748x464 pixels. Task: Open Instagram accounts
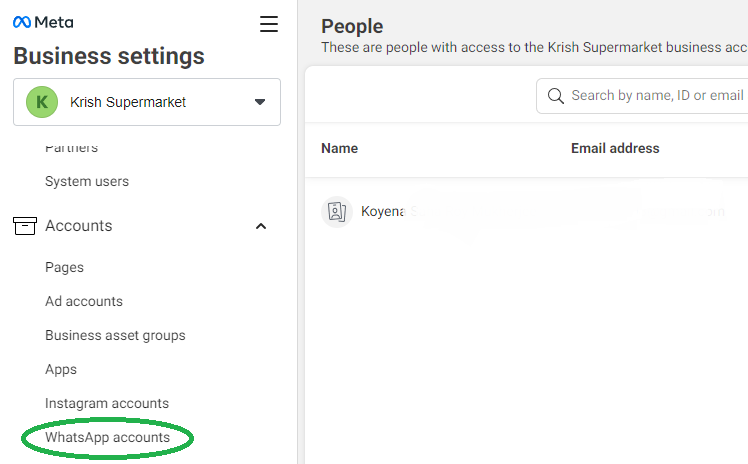107,403
